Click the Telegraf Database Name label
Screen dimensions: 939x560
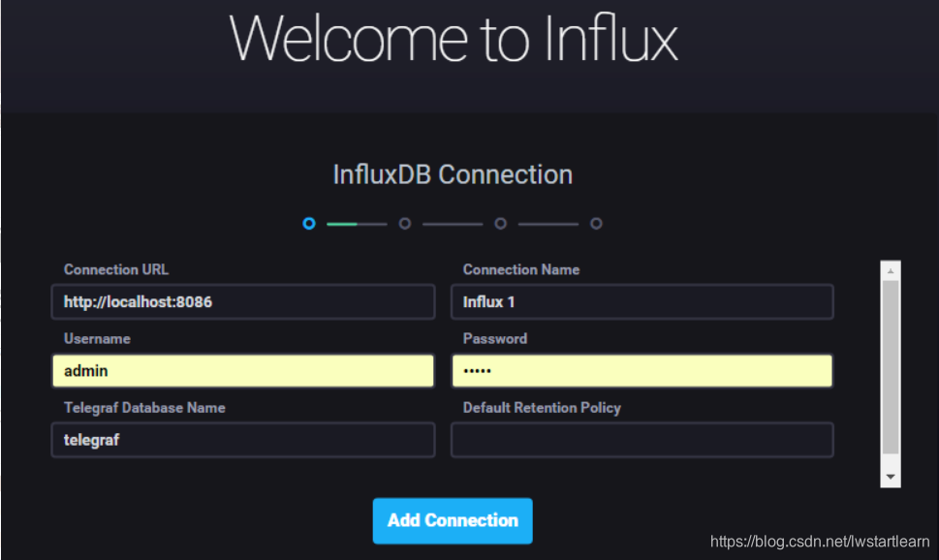tap(144, 407)
